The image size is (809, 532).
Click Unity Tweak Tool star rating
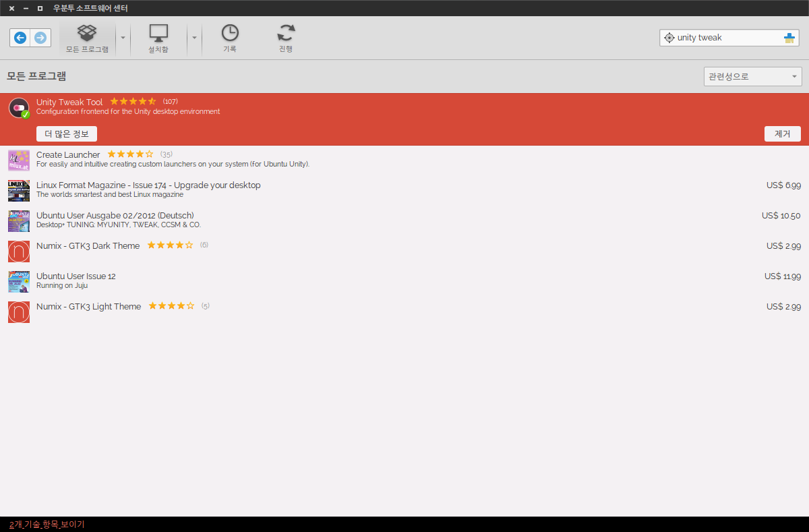pyautogui.click(x=133, y=102)
